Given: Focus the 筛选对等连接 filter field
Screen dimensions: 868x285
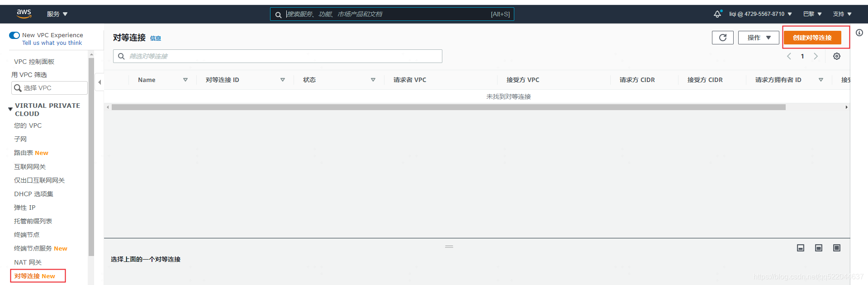Looking at the screenshot, I should click(x=278, y=56).
